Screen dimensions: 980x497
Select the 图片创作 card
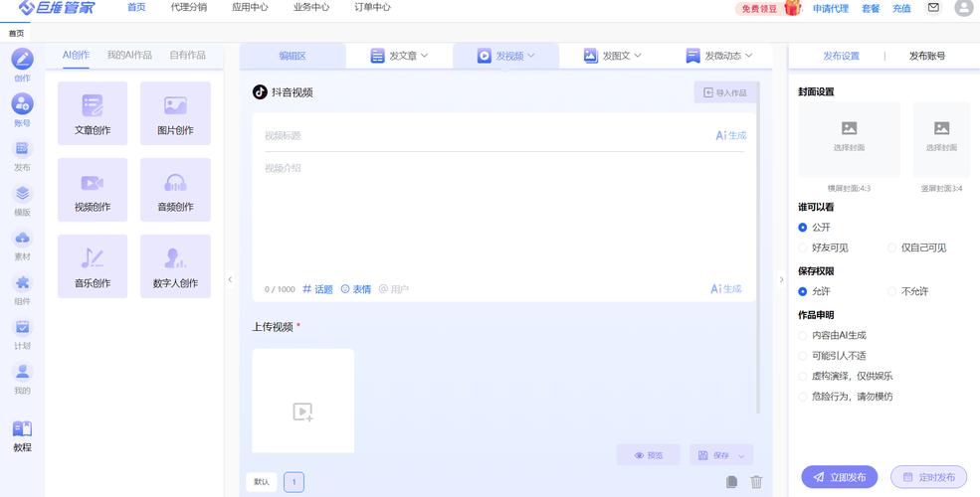[176, 113]
